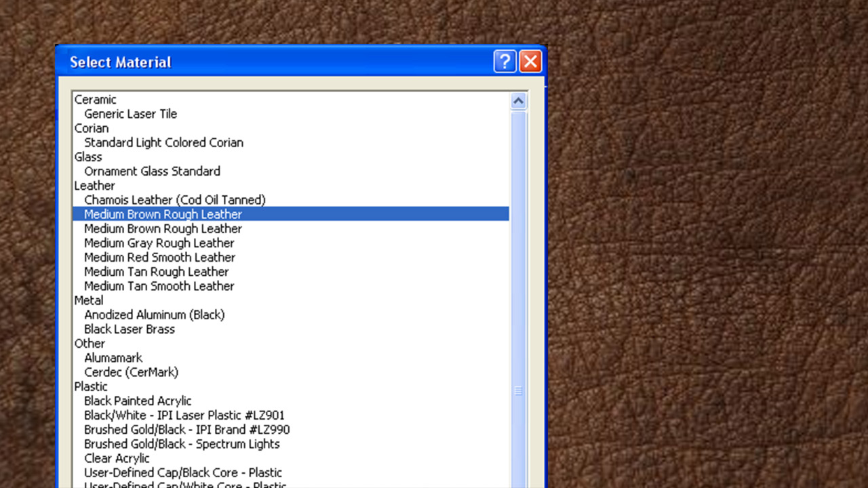
Task: Pick Cerdec (CerMark) material
Action: click(x=131, y=372)
